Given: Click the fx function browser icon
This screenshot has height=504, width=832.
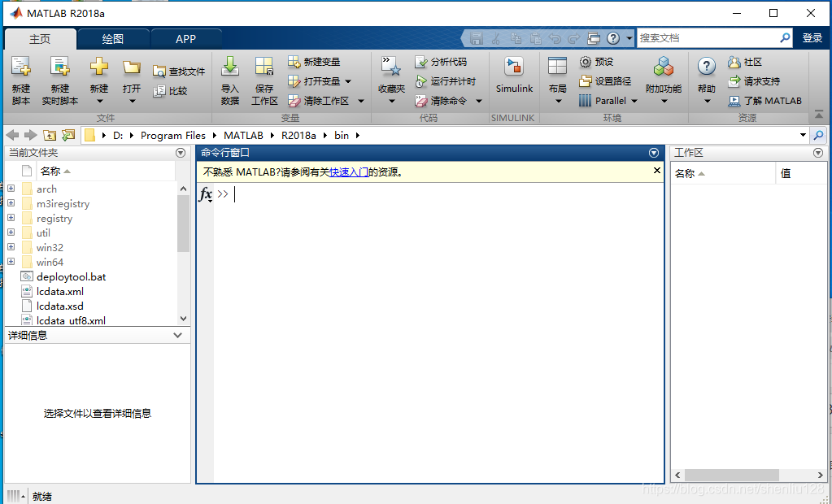Looking at the screenshot, I should click(x=205, y=194).
